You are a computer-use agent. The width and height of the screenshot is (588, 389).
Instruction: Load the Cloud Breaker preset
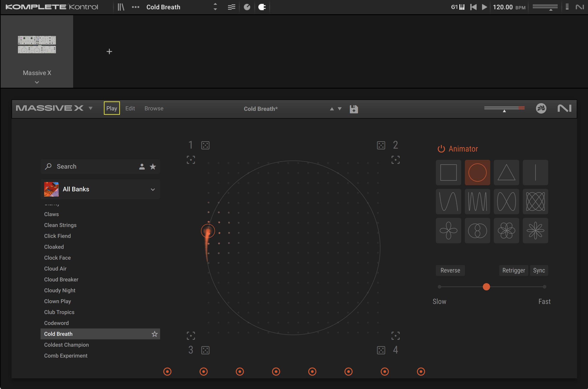(61, 280)
